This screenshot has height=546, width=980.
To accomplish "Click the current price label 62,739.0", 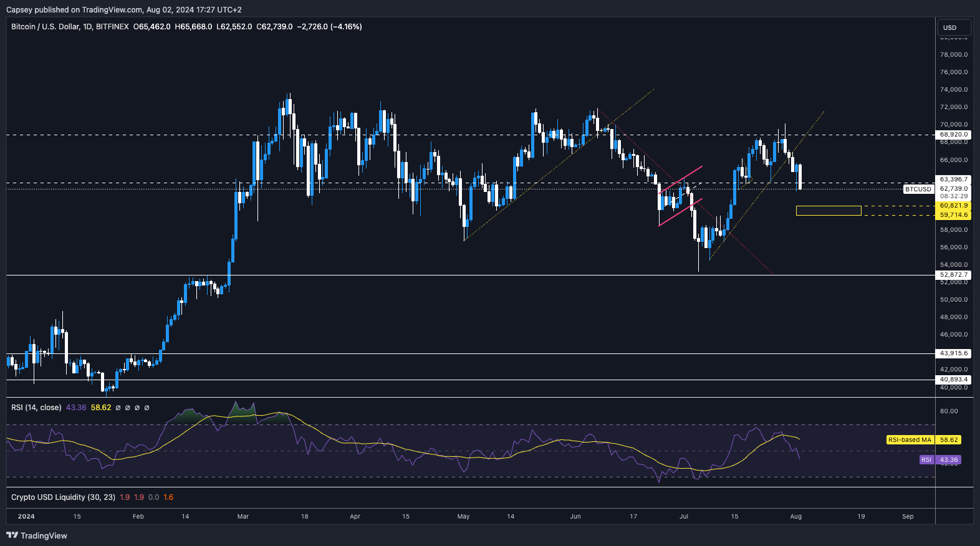I will pos(954,188).
